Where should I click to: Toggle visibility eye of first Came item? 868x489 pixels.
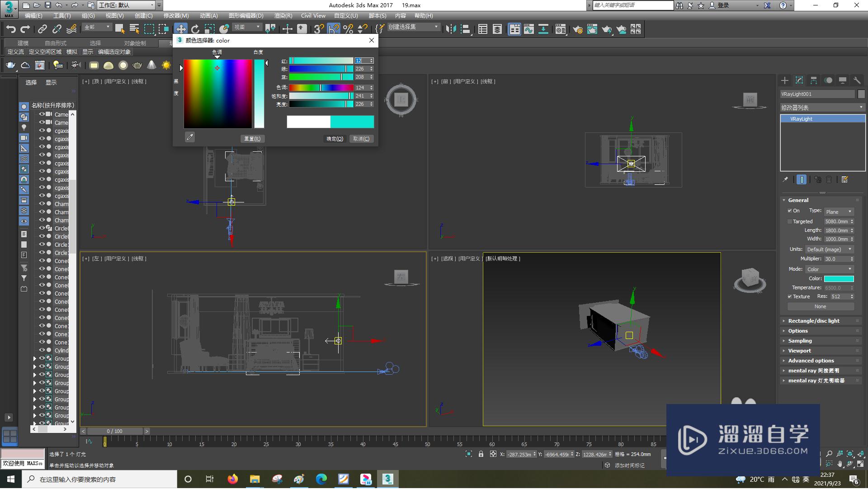42,114
